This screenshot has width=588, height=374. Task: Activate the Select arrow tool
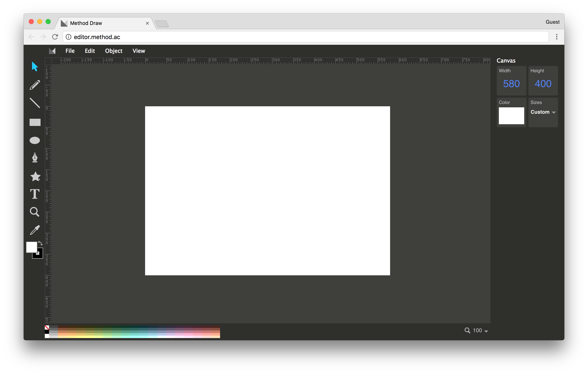click(x=35, y=66)
